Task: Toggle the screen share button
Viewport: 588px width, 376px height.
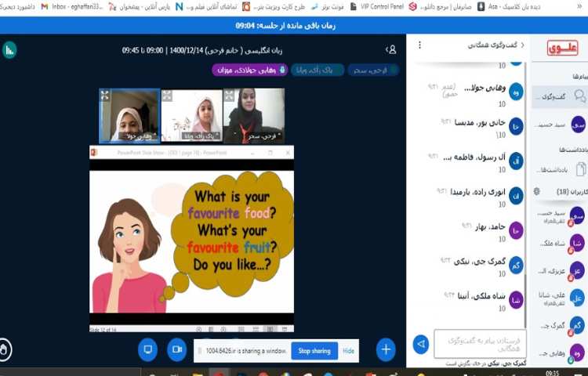Action: pos(147,349)
